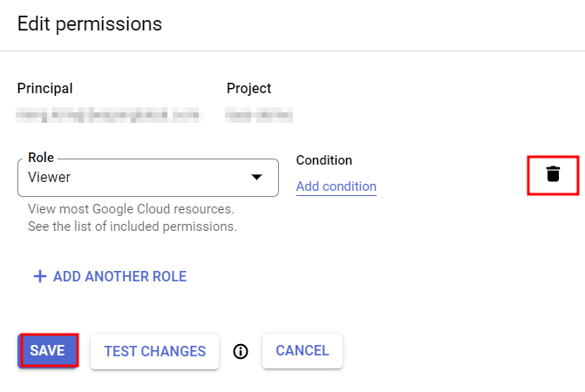Click the Principal label
Image resolution: width=585 pixels, height=392 pixels.
[45, 88]
